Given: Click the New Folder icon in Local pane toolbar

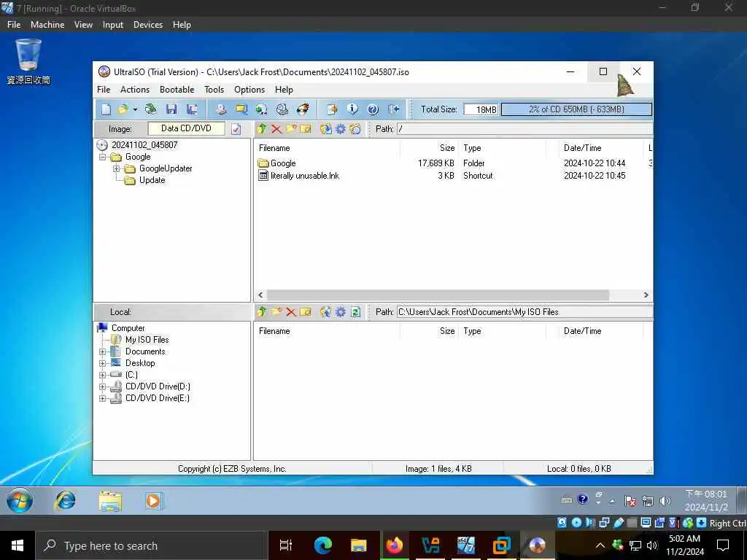Looking at the screenshot, I should pyautogui.click(x=276, y=312).
